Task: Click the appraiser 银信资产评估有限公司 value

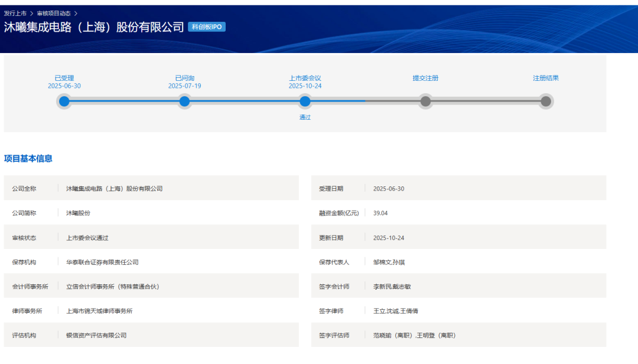Action: 96,336
